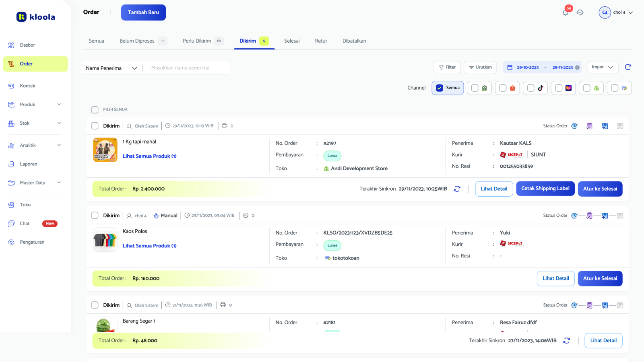
Task: Click the printer icon on order #2197
Action: (x=224, y=125)
